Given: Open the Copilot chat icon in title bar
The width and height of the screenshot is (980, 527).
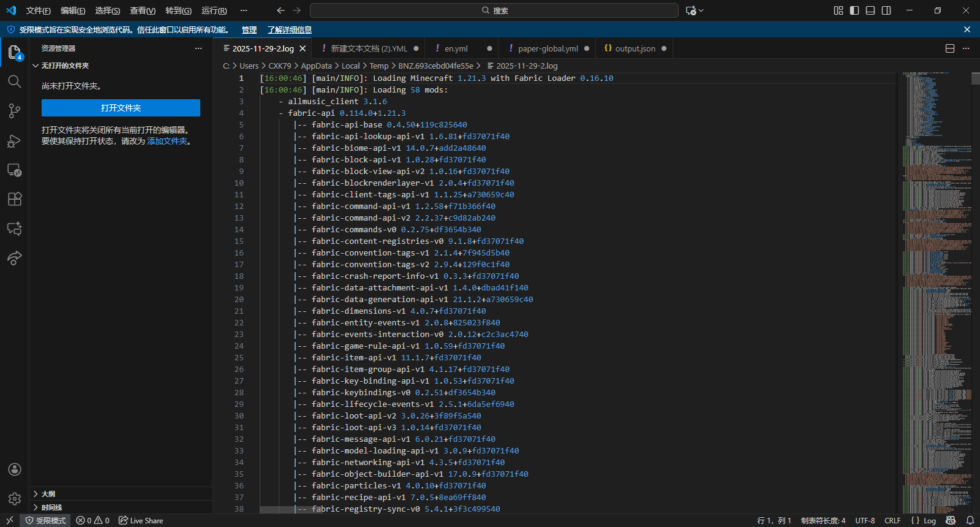Looking at the screenshot, I should click(692, 10).
